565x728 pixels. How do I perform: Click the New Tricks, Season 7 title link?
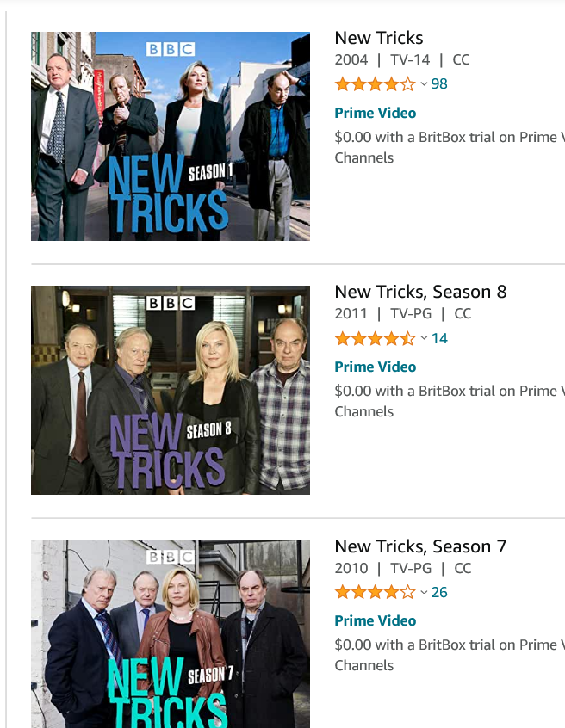[420, 546]
